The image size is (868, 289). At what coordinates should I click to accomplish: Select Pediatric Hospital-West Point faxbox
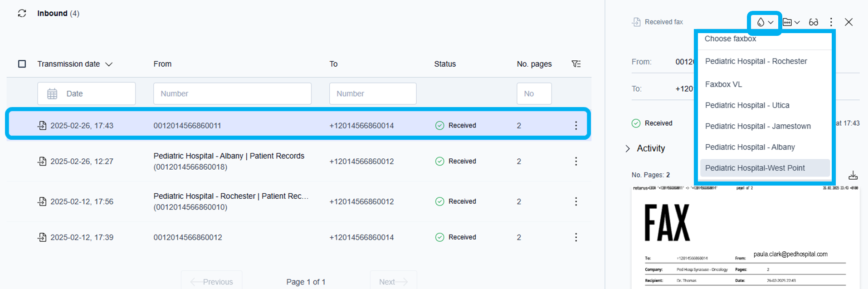click(x=755, y=168)
